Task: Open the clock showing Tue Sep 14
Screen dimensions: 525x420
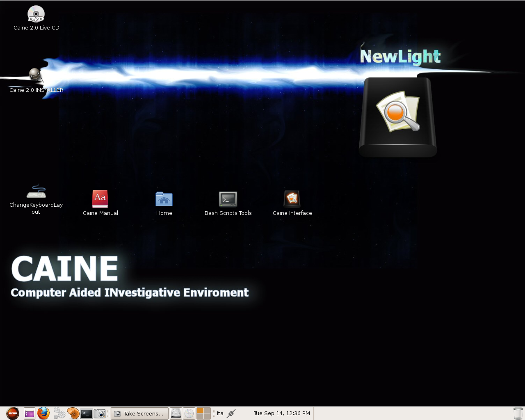Action: coord(282,413)
